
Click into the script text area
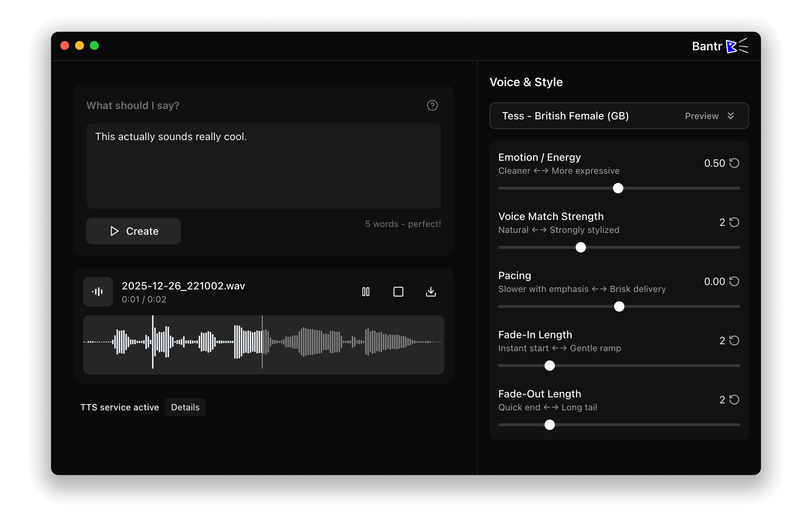(263, 166)
